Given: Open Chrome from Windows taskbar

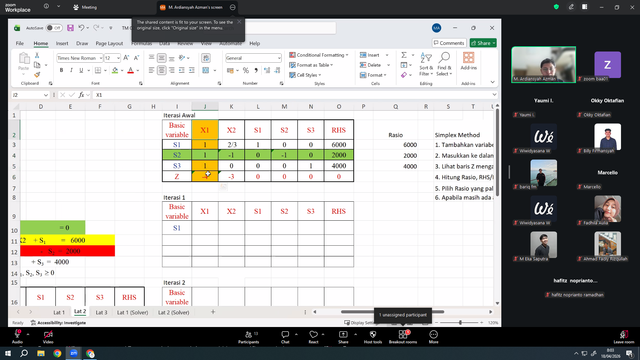Looking at the screenshot, I should tap(57, 353).
